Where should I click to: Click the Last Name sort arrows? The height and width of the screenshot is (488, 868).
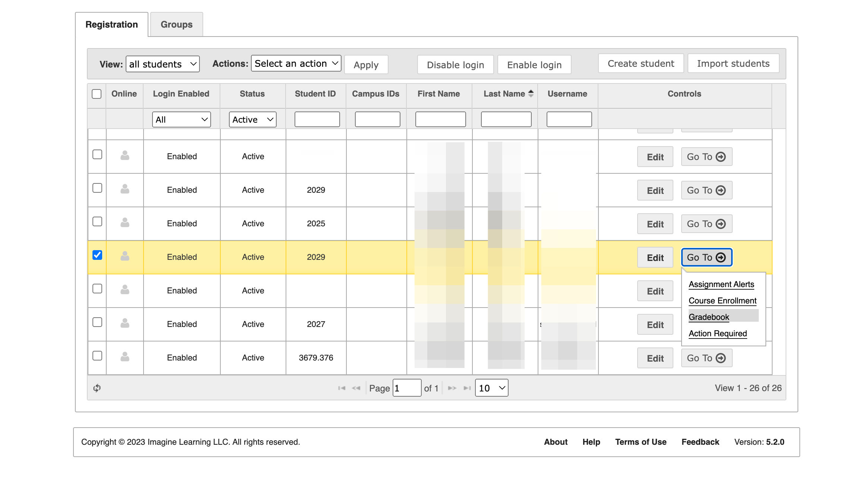(531, 94)
